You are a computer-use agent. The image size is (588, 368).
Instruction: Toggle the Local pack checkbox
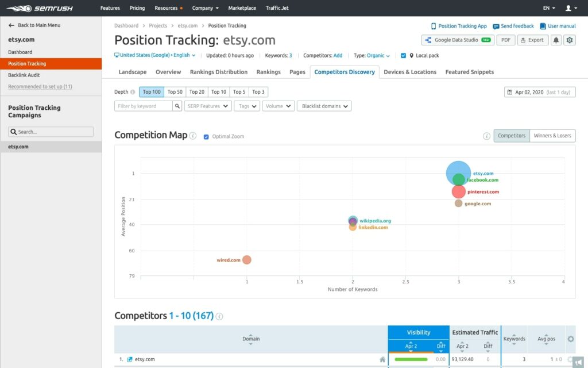403,56
